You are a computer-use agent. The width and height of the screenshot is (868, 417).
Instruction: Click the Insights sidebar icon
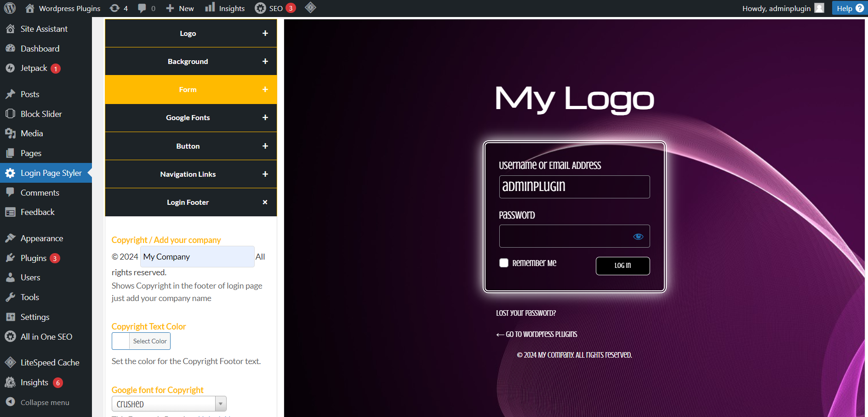10,382
